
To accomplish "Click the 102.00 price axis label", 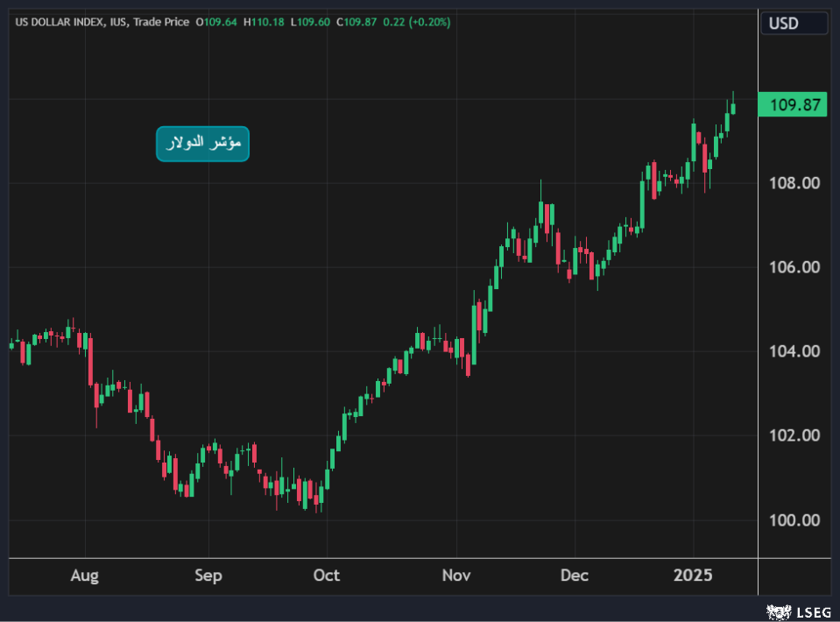I will [x=794, y=435].
